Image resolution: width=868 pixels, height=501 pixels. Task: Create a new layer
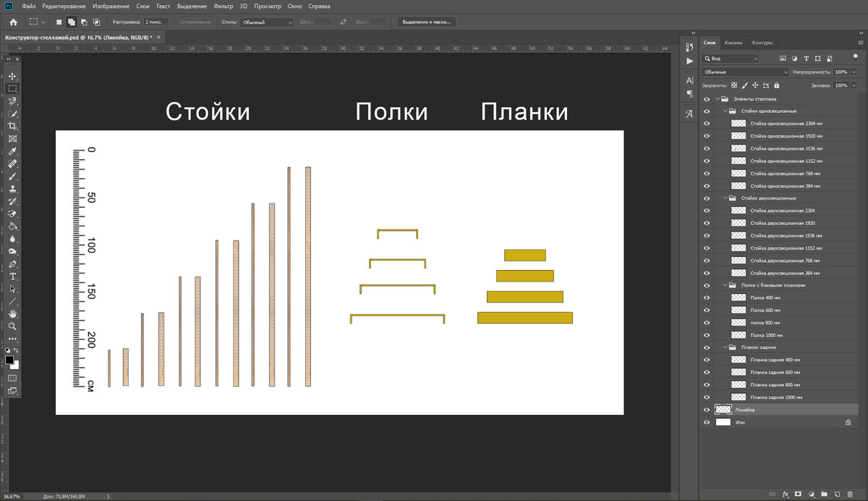click(837, 494)
